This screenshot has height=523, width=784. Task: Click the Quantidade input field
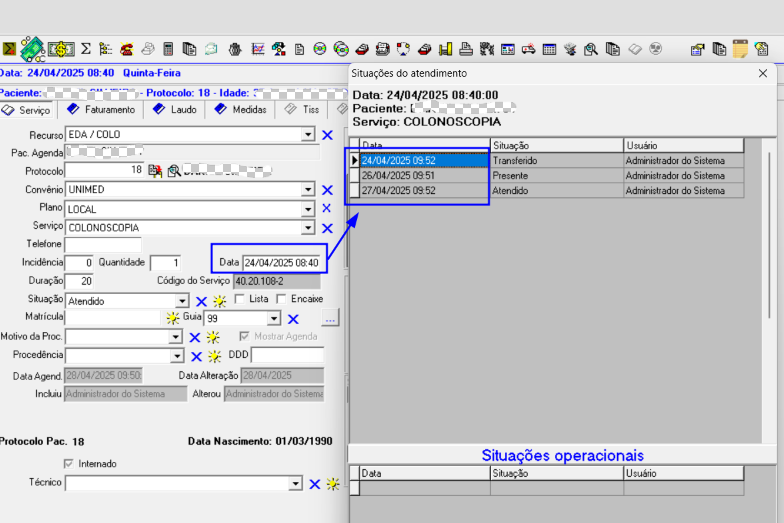click(x=166, y=263)
